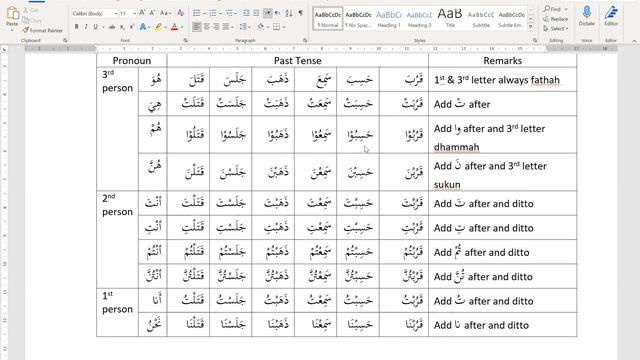Toggle Strikethrough formatting
The height and width of the screenshot is (360, 640).
112,27
